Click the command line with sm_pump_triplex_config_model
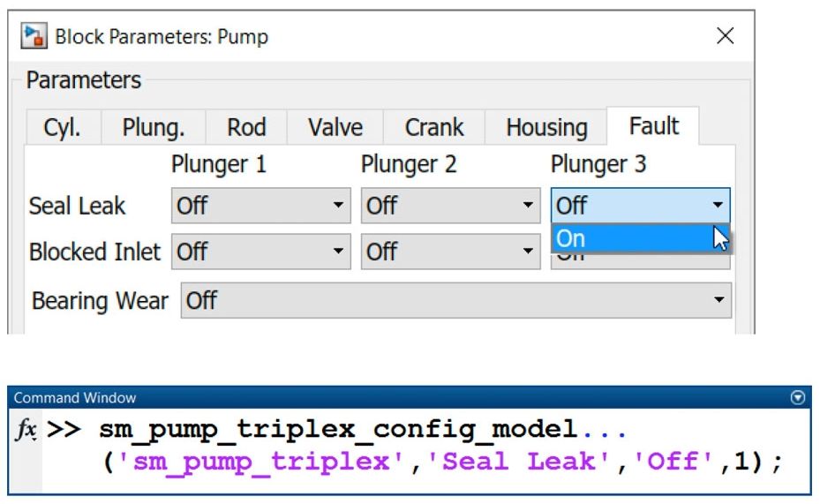820x504 pixels. (353, 432)
